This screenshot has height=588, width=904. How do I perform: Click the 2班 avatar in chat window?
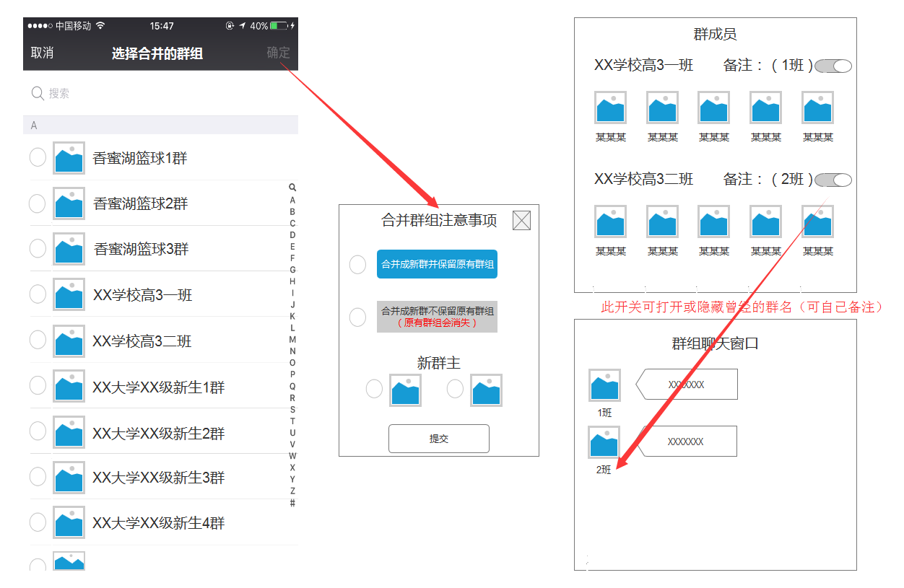click(x=604, y=442)
